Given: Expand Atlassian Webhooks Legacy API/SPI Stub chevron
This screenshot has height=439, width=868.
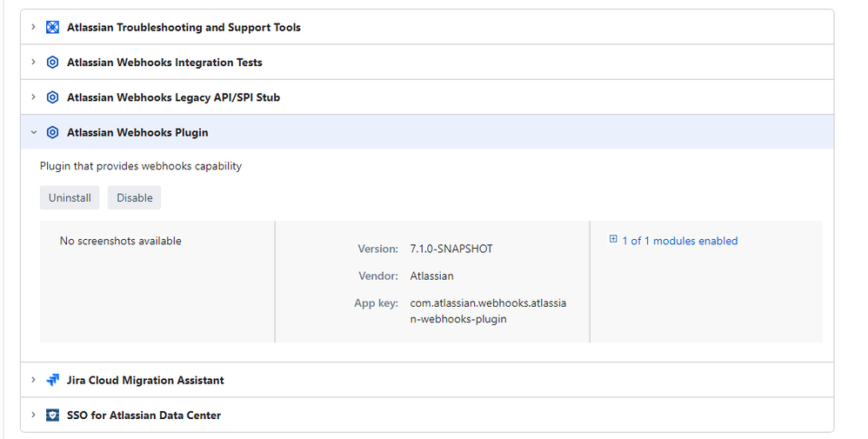Looking at the screenshot, I should click(33, 96).
